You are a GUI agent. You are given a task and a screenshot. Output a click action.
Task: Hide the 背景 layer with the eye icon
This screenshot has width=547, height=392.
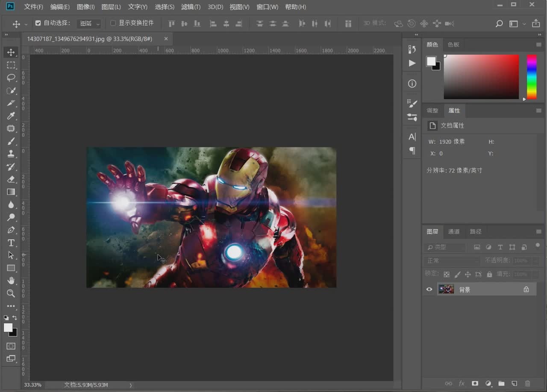429,290
